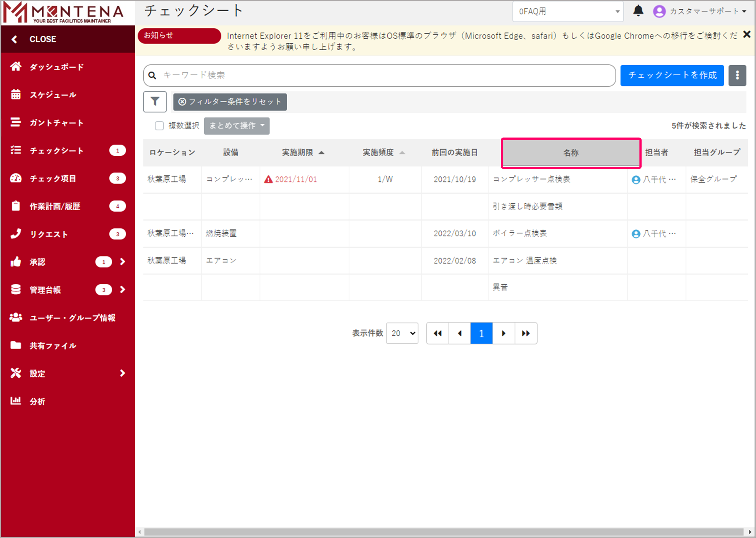The width and height of the screenshot is (756, 538).
Task: Dismiss the お知らせ notice banner X
Action: point(746,35)
